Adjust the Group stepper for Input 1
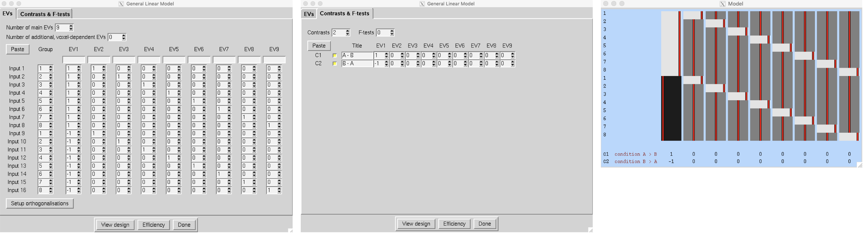Screen dimensions: 868x236 (x=51, y=69)
